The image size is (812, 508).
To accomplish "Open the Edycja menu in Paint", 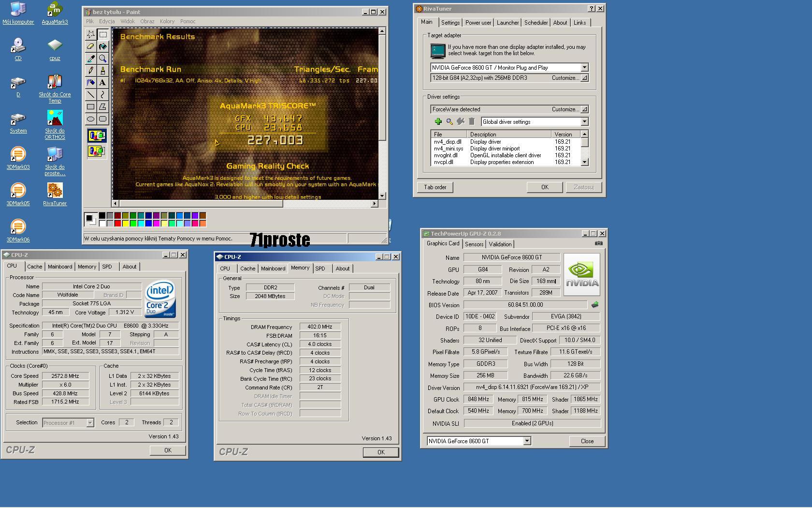I will tap(107, 21).
